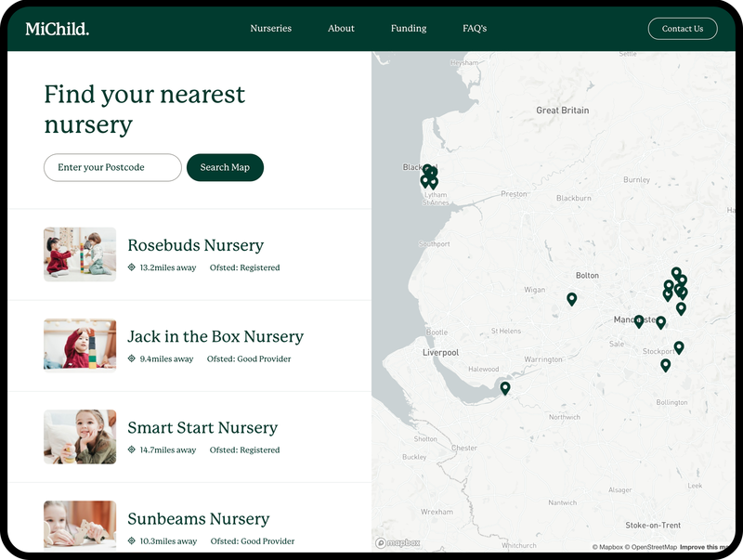Click the distance icon beside 14.7miles away
This screenshot has height=560, width=743.
132,449
